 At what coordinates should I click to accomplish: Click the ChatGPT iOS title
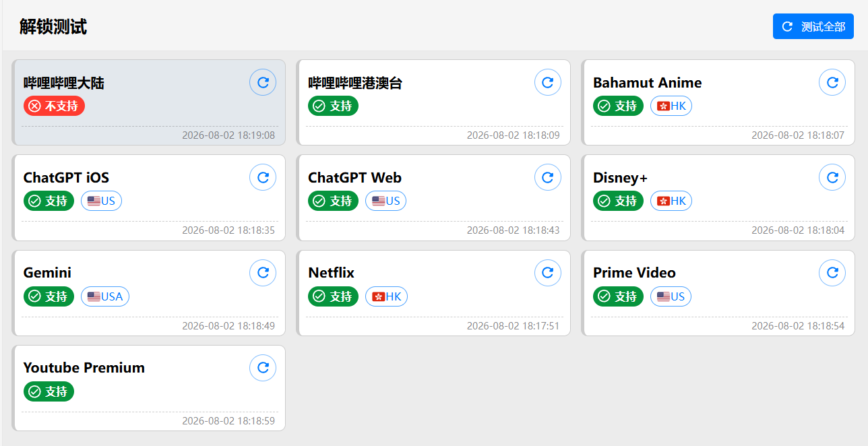point(66,178)
